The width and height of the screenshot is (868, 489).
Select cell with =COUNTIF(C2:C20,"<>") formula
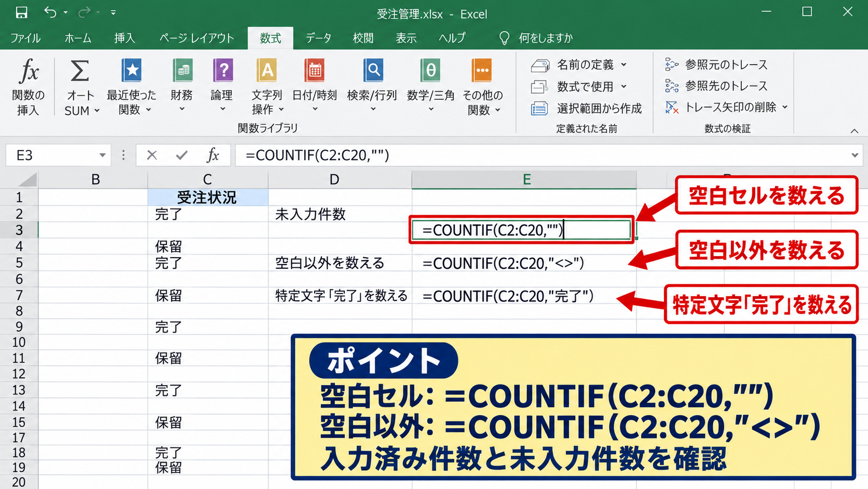tap(524, 263)
